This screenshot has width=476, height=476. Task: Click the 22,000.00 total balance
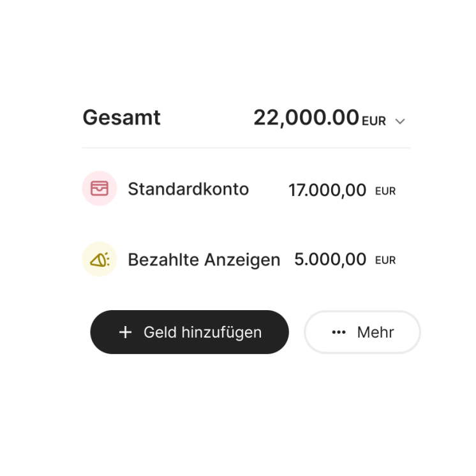tap(306, 117)
